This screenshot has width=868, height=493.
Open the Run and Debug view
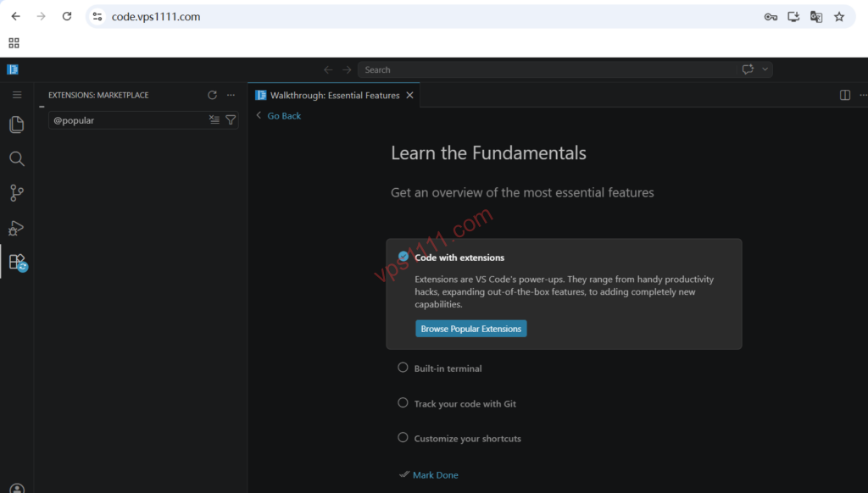point(17,227)
